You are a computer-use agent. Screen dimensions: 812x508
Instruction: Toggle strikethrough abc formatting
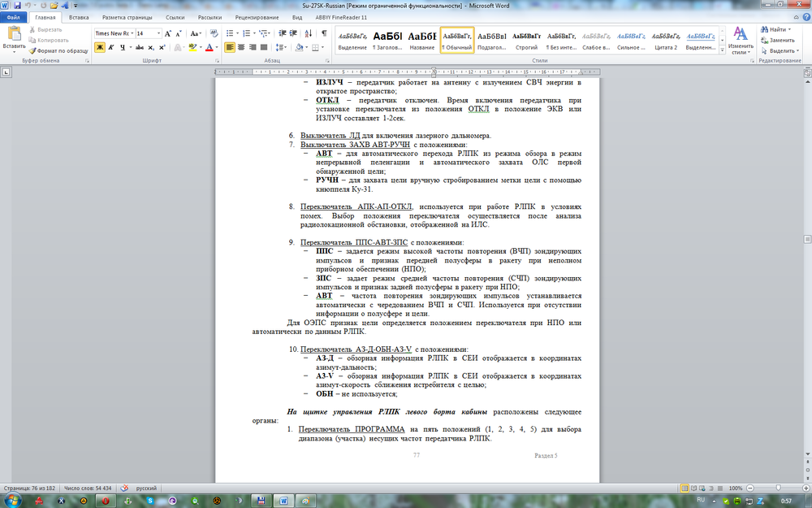click(140, 47)
